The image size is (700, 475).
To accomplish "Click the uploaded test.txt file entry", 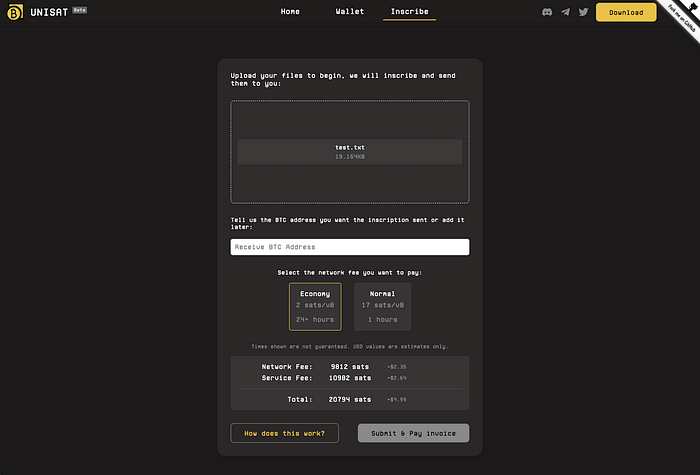I will (349, 152).
